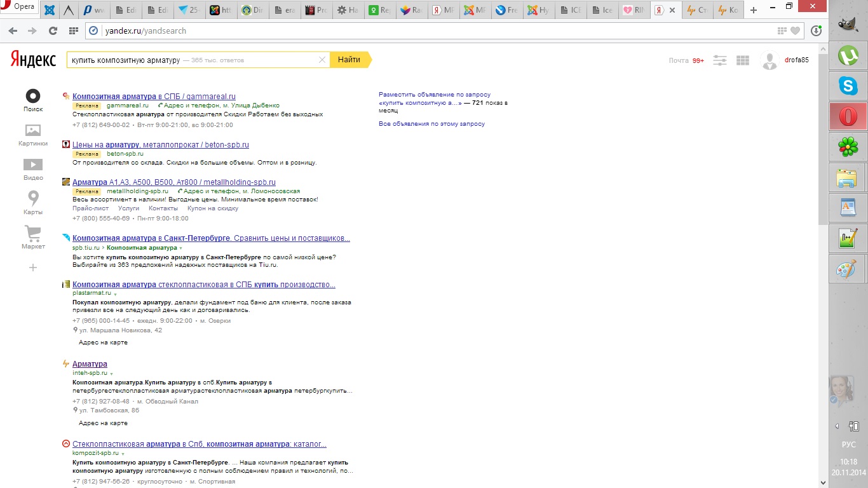Open Почта mail with 99+ messages
This screenshot has height=488, width=868.
click(686, 60)
